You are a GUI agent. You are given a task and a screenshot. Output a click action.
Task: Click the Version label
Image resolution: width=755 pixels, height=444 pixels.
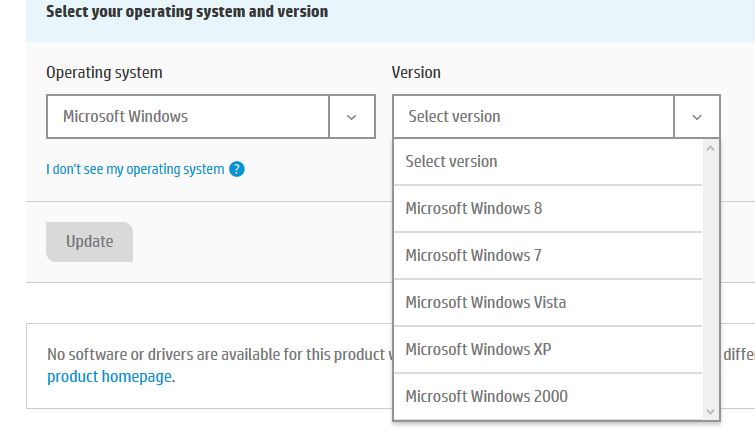coord(416,72)
